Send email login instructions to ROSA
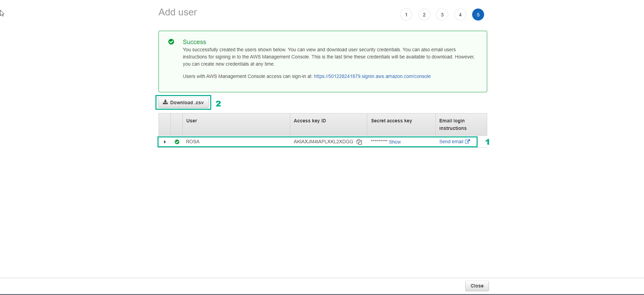This screenshot has height=295, width=644. [451, 142]
